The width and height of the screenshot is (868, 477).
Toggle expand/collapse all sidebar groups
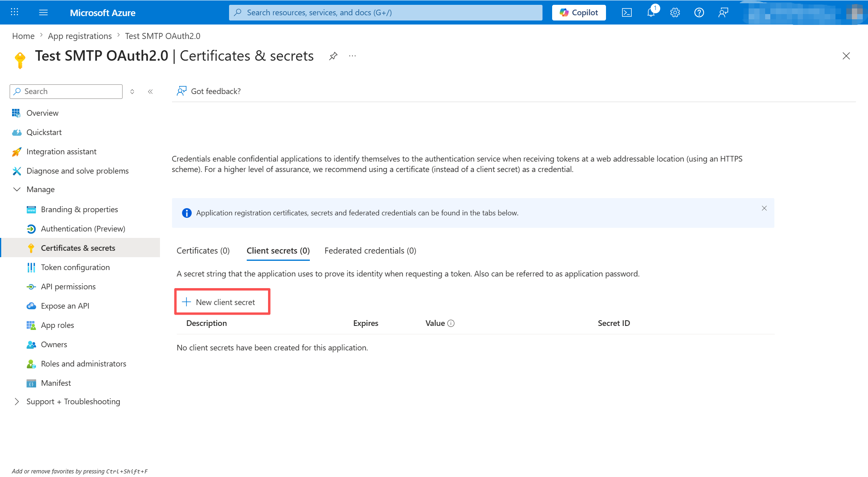(132, 92)
